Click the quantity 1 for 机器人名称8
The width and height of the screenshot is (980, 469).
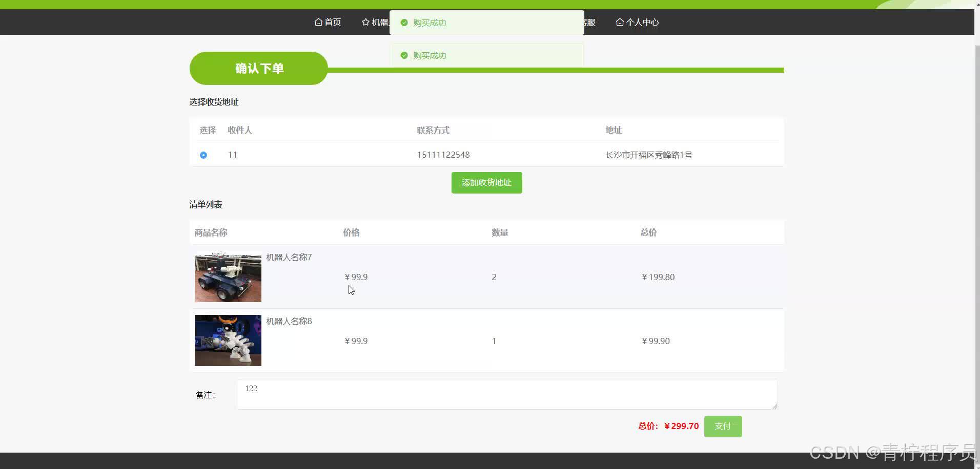point(494,341)
